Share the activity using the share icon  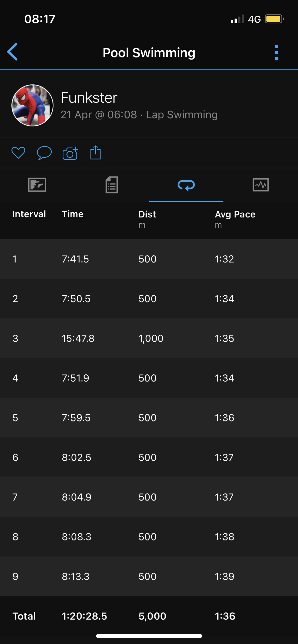tap(96, 153)
